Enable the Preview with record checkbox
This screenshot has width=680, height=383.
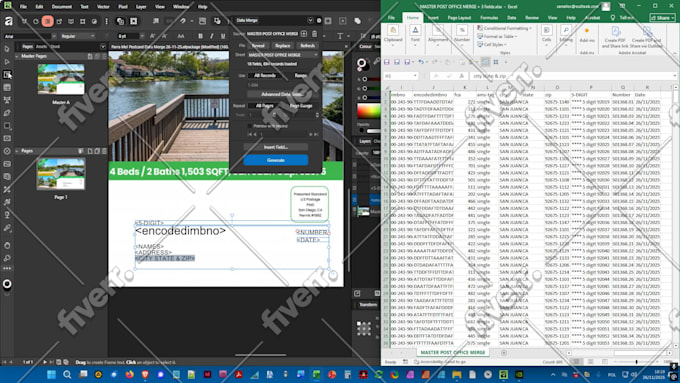[249, 126]
